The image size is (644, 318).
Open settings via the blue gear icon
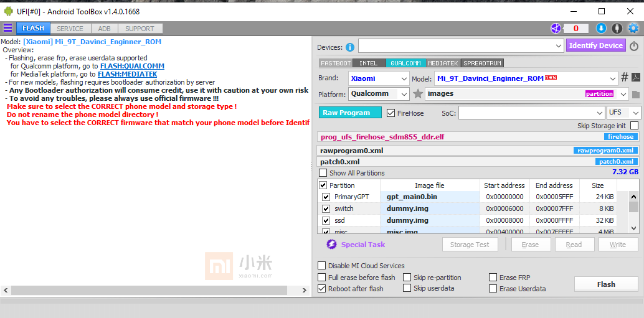point(633,28)
